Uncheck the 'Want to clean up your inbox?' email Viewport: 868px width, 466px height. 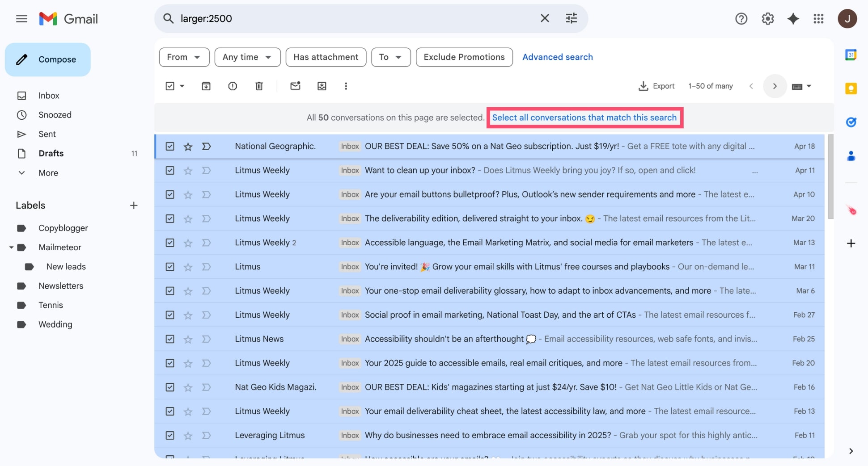(x=170, y=171)
